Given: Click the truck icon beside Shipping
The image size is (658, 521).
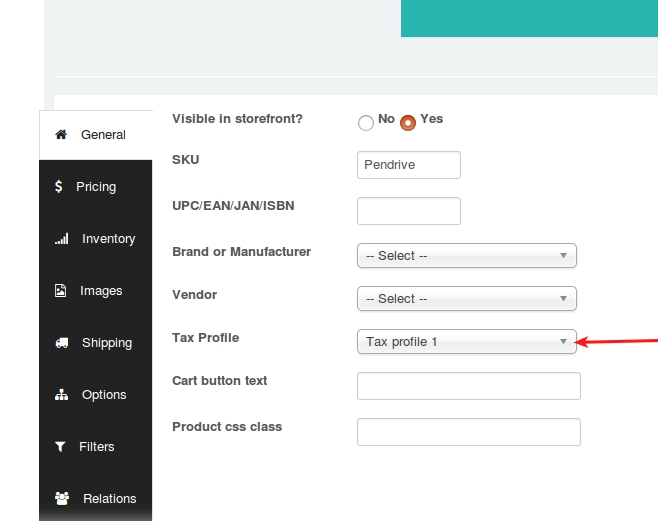Looking at the screenshot, I should [62, 343].
